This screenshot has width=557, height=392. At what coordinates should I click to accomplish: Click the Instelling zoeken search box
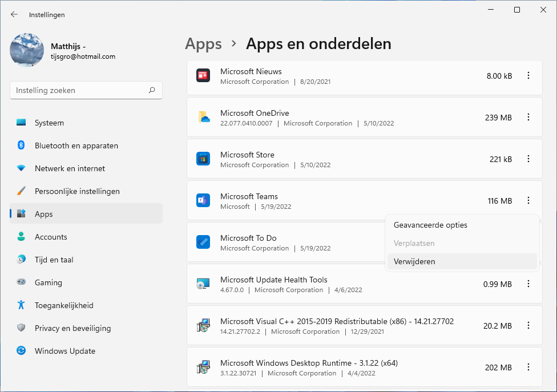coord(80,90)
